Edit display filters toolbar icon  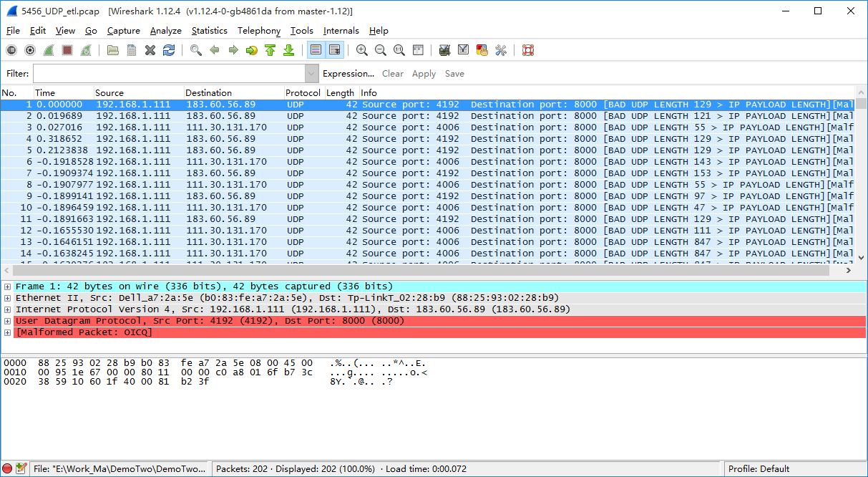[x=464, y=50]
